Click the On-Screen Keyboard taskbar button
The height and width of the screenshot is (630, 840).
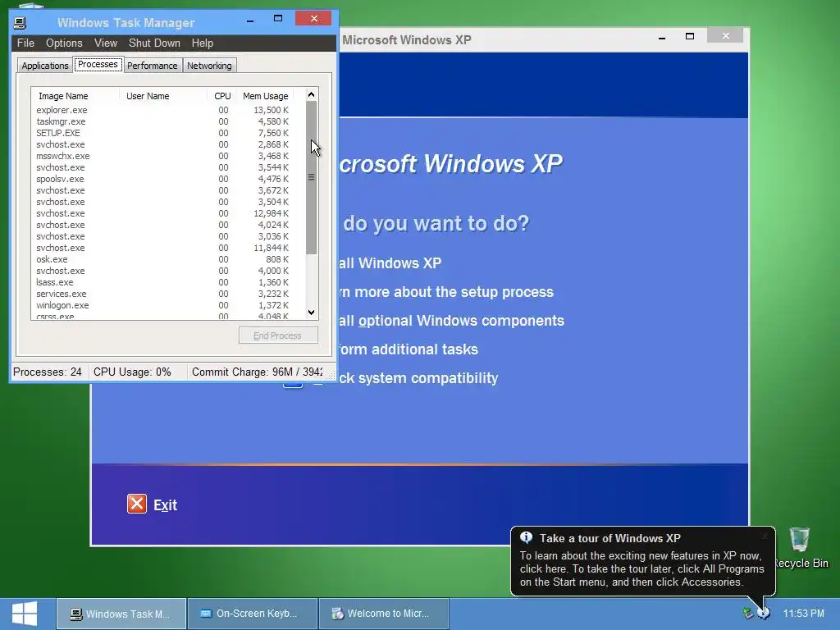[x=253, y=614]
